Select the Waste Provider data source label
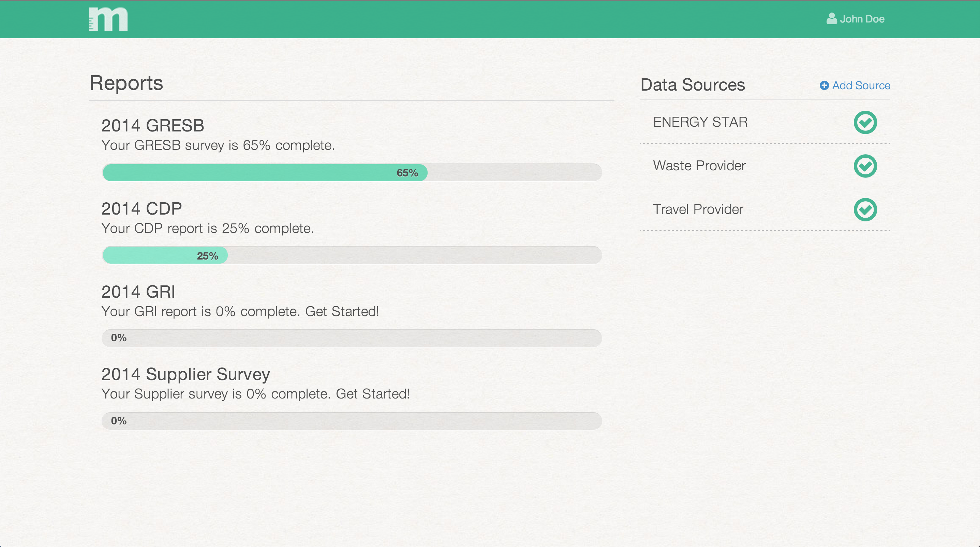This screenshot has width=980, height=547. [x=699, y=166]
